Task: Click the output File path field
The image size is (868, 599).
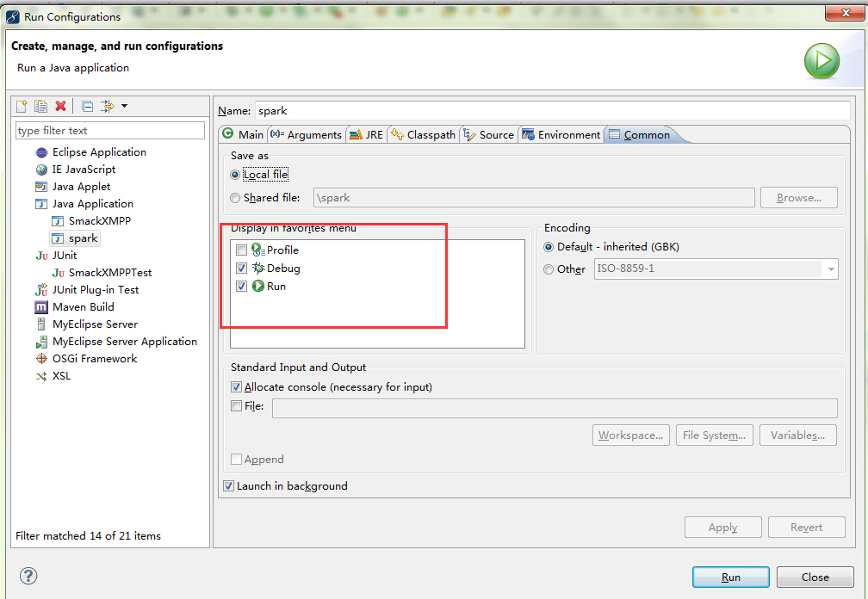Action: (555, 408)
